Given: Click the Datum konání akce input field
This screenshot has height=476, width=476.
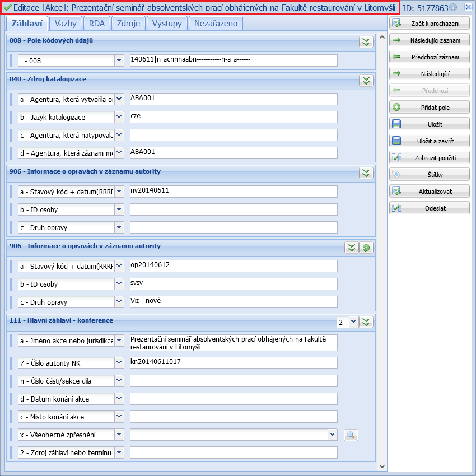Looking at the screenshot, I should click(234, 399).
